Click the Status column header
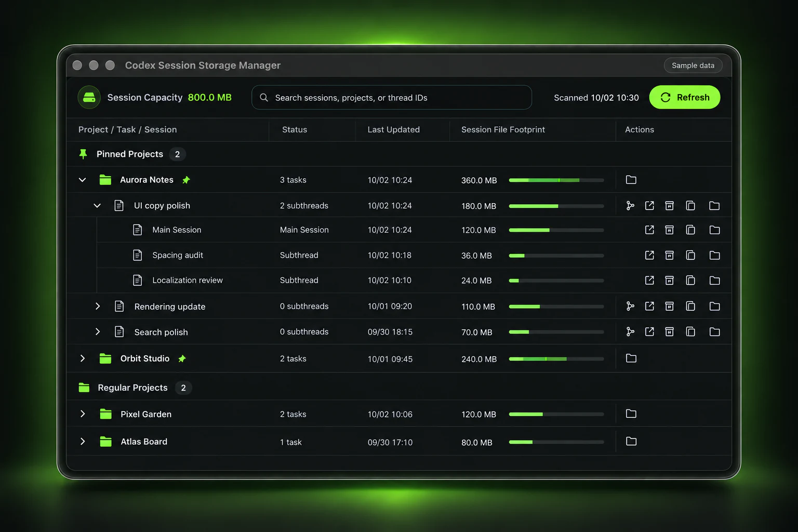This screenshot has height=532, width=798. 295,129
